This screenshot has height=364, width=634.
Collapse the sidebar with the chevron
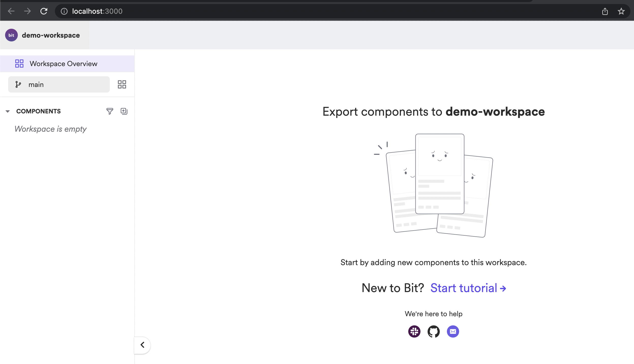point(142,345)
